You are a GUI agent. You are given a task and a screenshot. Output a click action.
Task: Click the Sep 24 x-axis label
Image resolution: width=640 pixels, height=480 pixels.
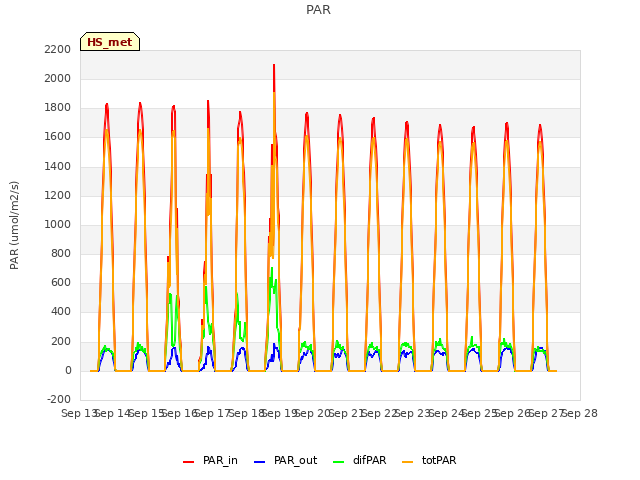(447, 413)
